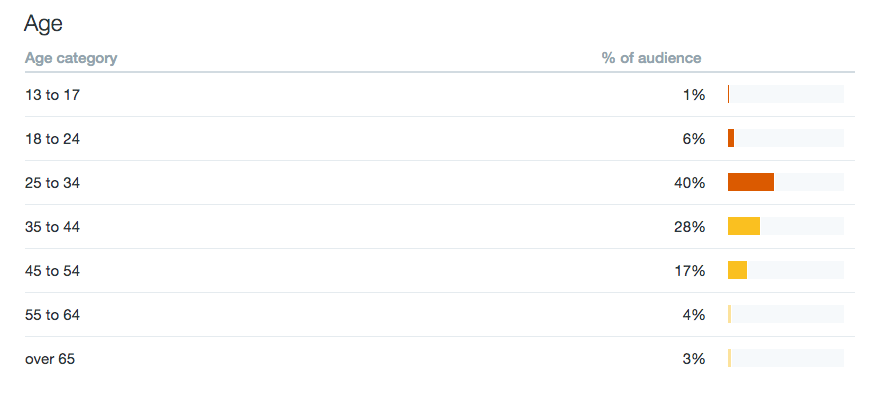Viewport: 880px width, 398px height.
Task: Select the 13 to 17 age row
Action: pos(439,95)
